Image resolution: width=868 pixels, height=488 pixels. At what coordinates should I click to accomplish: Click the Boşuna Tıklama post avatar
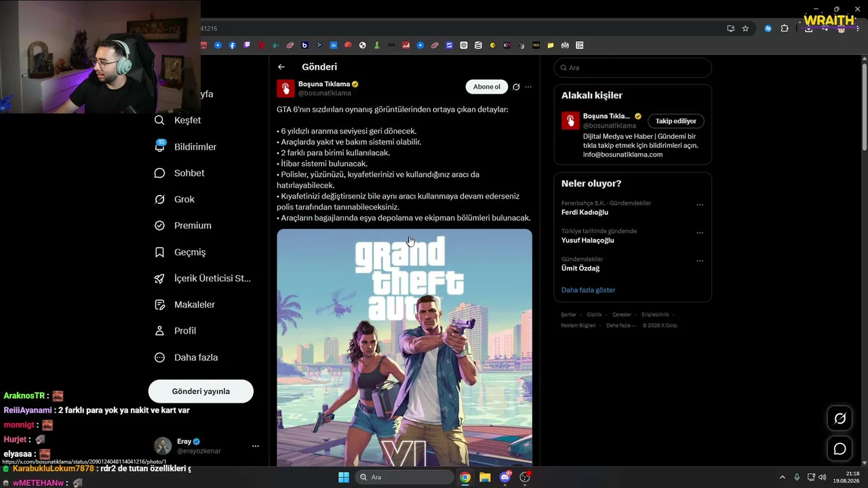[285, 89]
